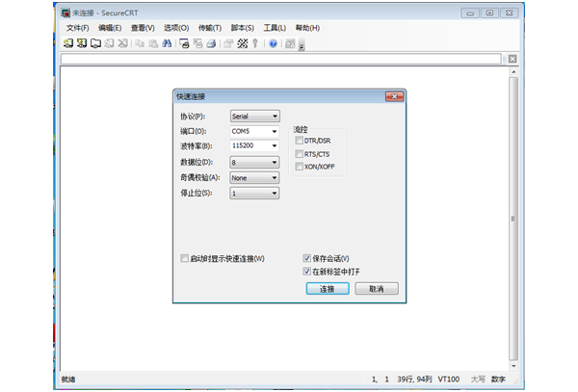578x392 pixels.
Task: Uncheck the 保存会话 checkbox
Action: click(307, 258)
